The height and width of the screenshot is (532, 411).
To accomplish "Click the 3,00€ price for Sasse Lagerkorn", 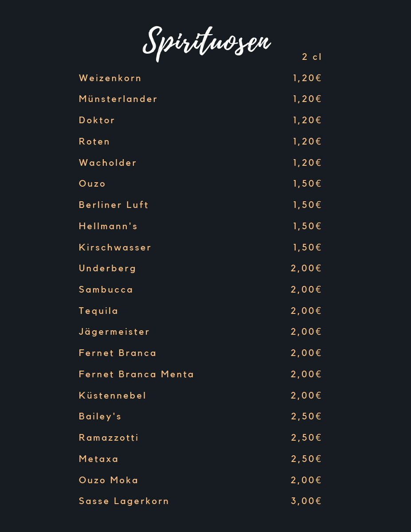I will click(306, 501).
